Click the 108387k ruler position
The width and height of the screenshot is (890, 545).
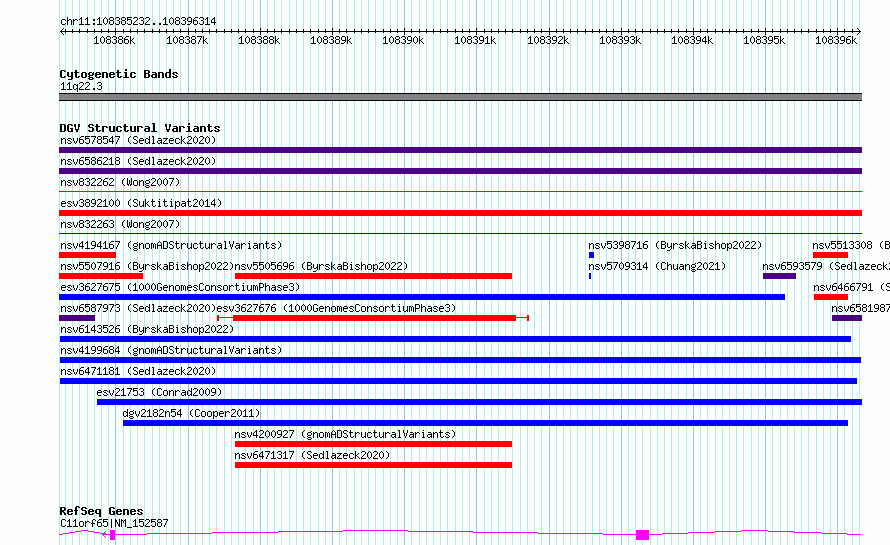(x=187, y=40)
